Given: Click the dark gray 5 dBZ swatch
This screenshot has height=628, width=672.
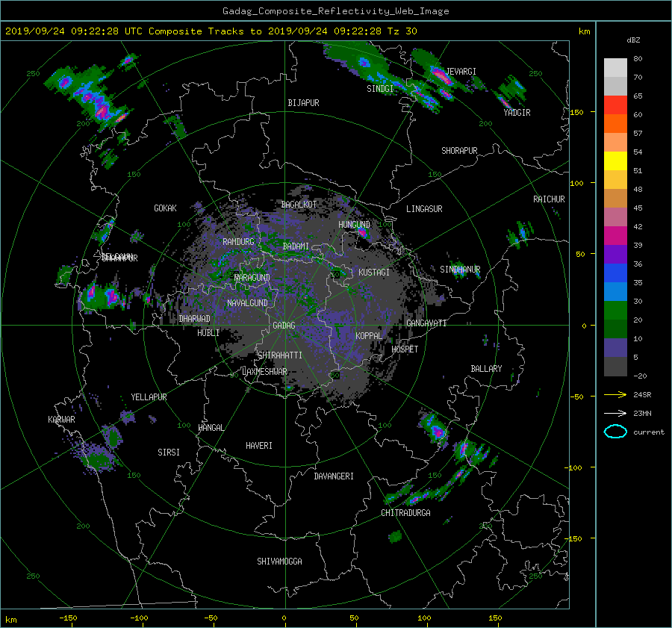Looking at the screenshot, I should click(x=615, y=367).
